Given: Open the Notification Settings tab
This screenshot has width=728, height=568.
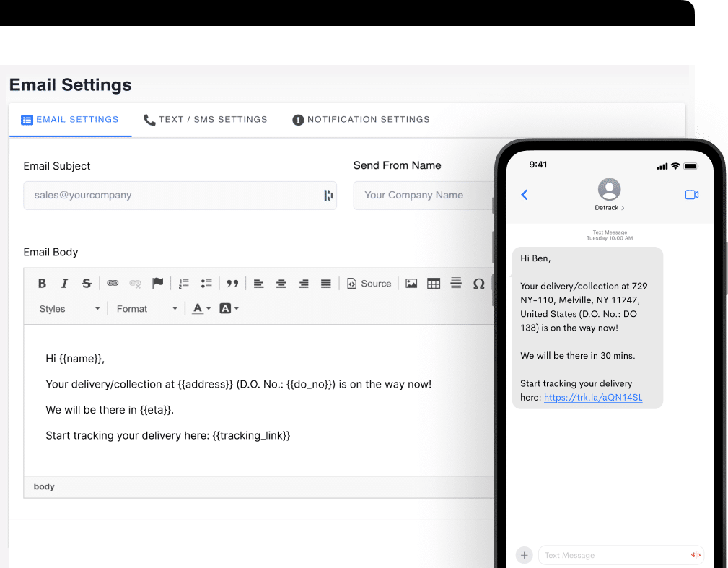Looking at the screenshot, I should [x=361, y=120].
